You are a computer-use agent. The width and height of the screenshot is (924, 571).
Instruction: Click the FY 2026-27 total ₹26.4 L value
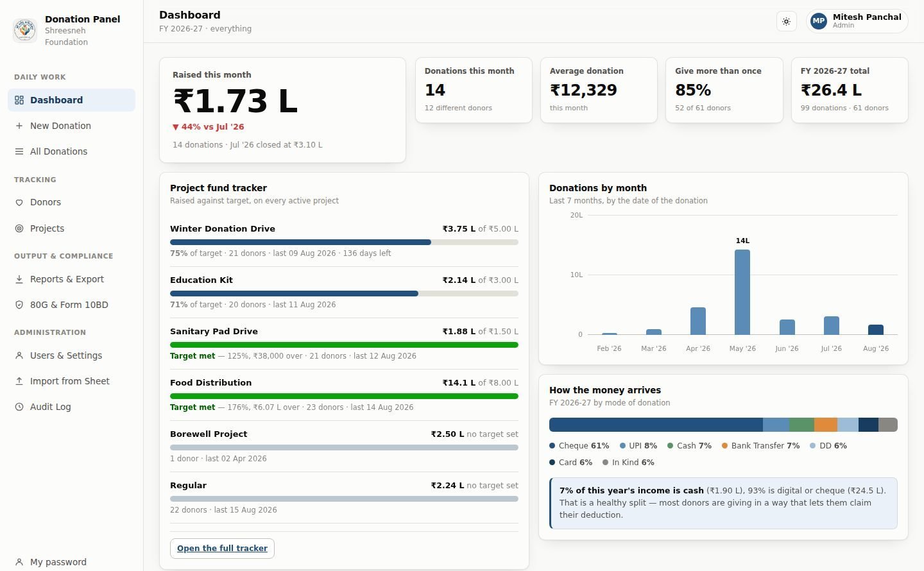click(x=832, y=90)
